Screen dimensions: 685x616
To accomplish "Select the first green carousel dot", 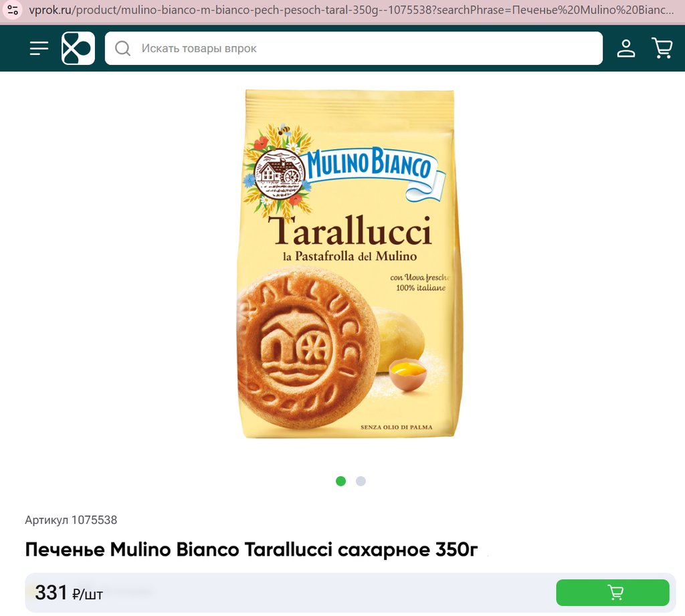I will coord(340,481).
